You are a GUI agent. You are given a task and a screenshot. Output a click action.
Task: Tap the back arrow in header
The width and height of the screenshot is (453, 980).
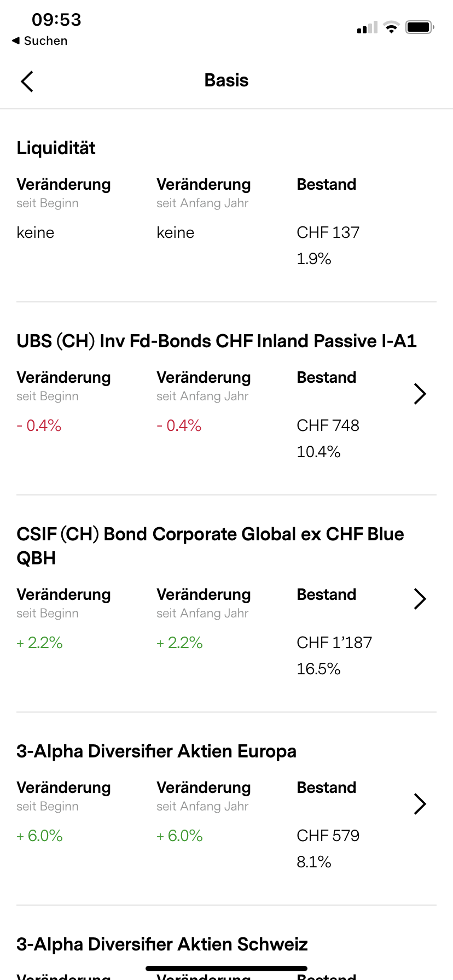(27, 81)
